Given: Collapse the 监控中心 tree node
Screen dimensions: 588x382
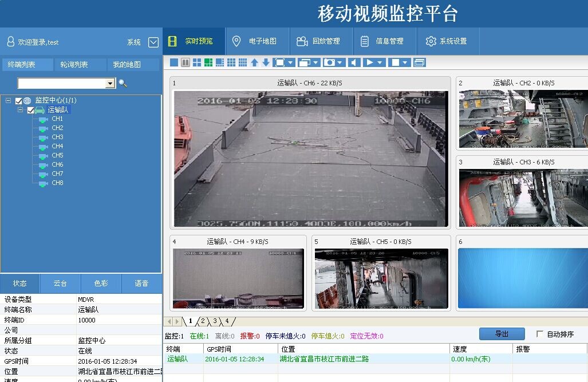Looking at the screenshot, I should [x=8, y=100].
